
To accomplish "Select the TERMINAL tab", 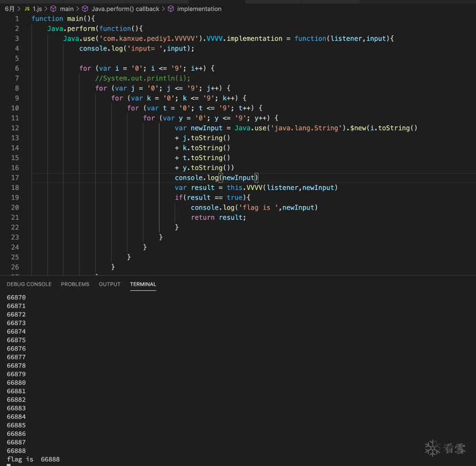I will point(143,284).
